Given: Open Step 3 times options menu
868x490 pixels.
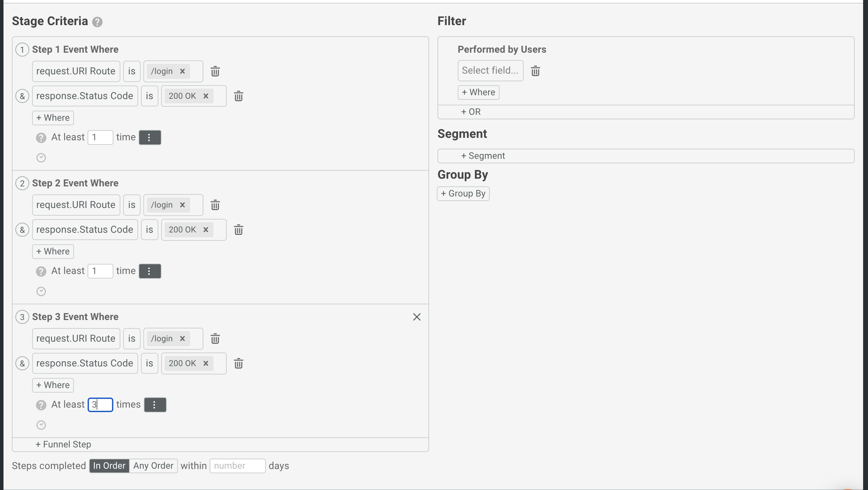Looking at the screenshot, I should pos(155,405).
